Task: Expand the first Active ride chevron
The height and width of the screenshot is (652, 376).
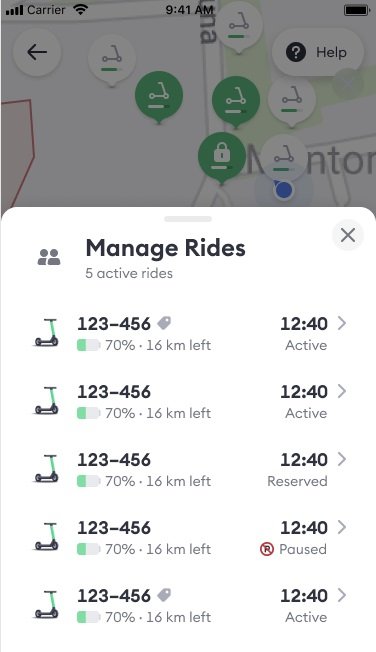Action: coord(341,323)
